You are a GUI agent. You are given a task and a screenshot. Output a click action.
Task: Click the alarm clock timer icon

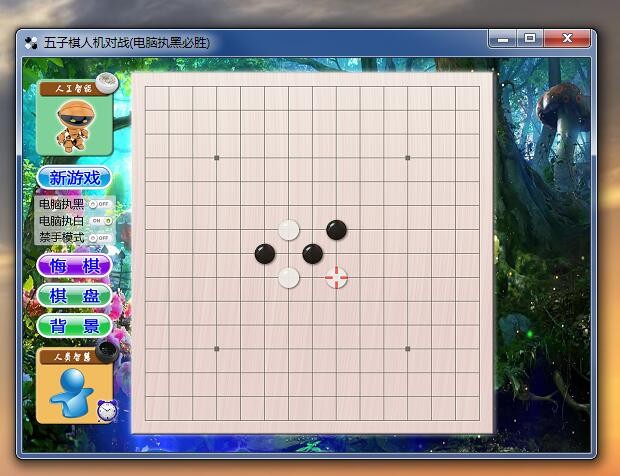click(x=106, y=410)
